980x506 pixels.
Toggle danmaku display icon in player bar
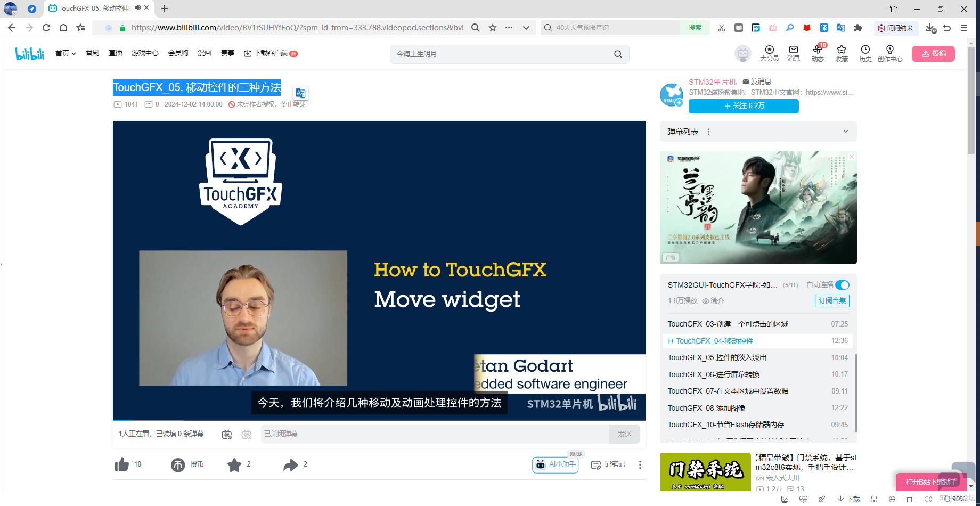coord(227,434)
